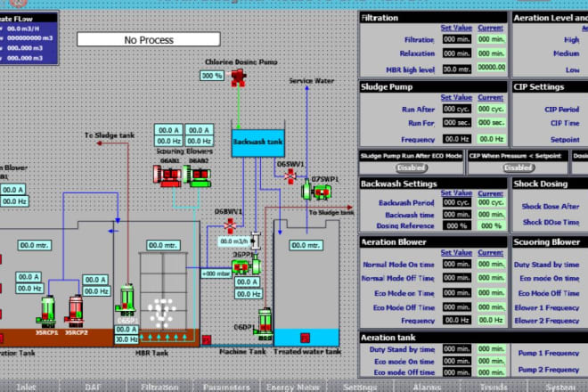Edit Aeration tank Eco mode On time set value
Viewport: 588px width, 392px height.
tap(457, 361)
